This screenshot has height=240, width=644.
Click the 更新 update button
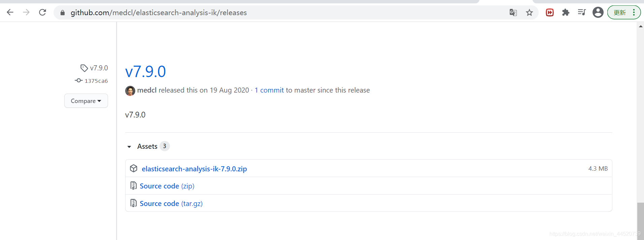tap(619, 12)
